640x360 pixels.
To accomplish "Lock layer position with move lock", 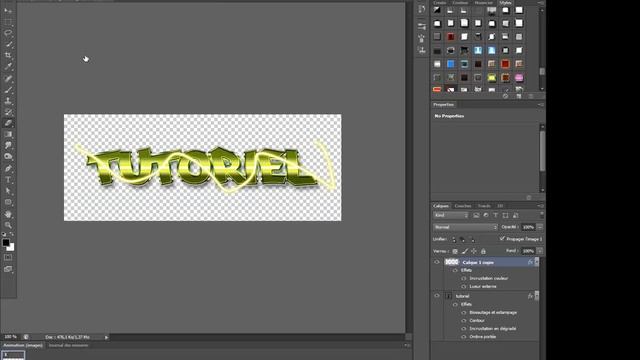I will point(474,251).
